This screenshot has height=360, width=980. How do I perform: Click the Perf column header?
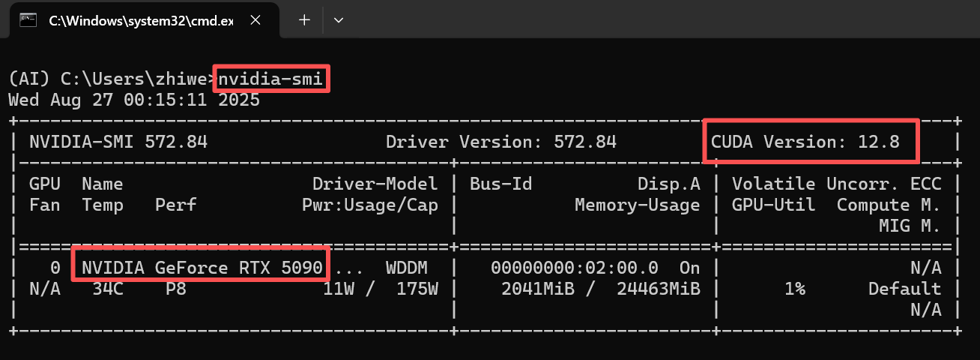(x=176, y=205)
